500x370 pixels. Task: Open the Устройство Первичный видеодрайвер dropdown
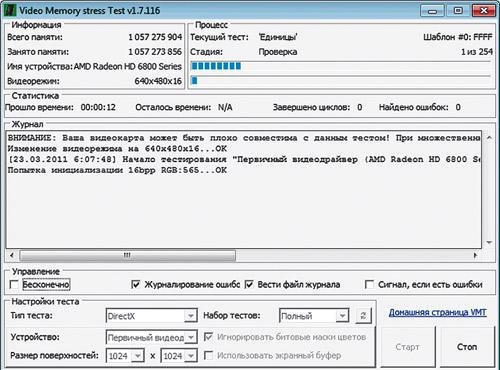(191, 337)
